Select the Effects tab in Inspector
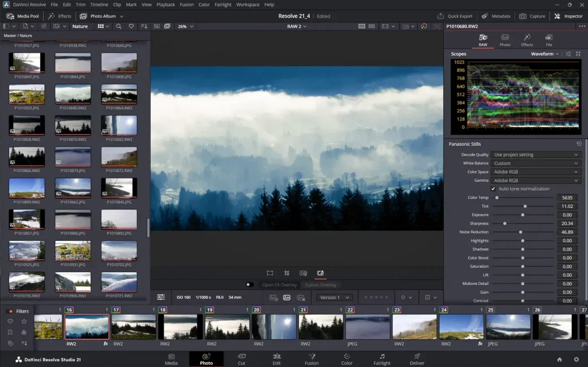588x367 pixels. (x=527, y=40)
